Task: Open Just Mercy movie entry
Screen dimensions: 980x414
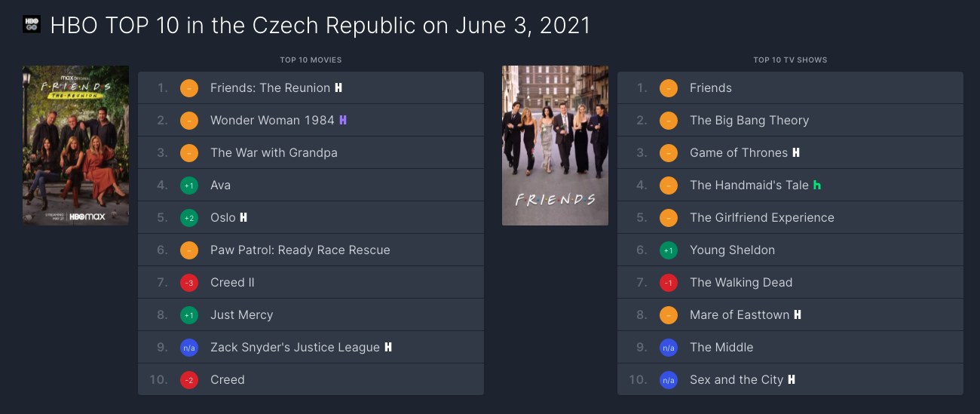Action: (241, 315)
